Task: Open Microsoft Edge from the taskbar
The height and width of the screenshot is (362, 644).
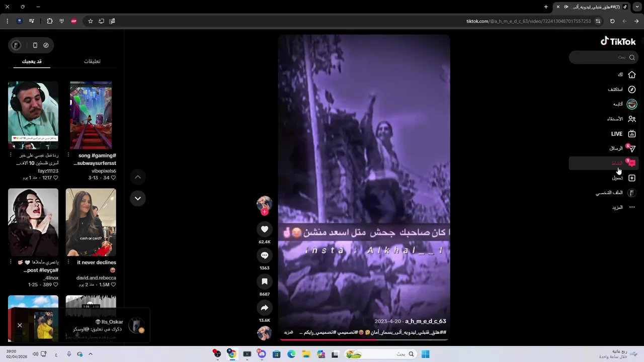Action: 291,354
